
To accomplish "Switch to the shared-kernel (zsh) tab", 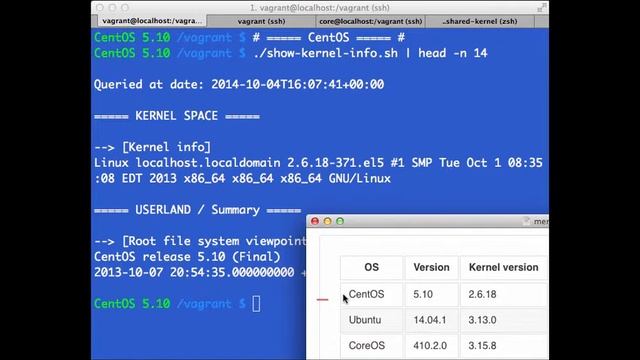I will pos(480,21).
